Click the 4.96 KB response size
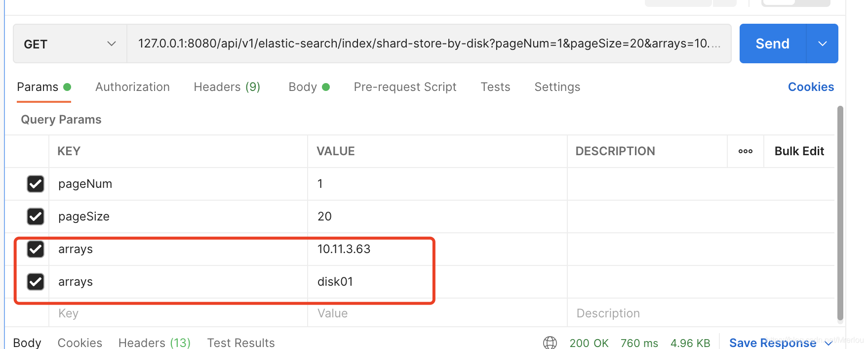The image size is (868, 349). pyautogui.click(x=690, y=343)
